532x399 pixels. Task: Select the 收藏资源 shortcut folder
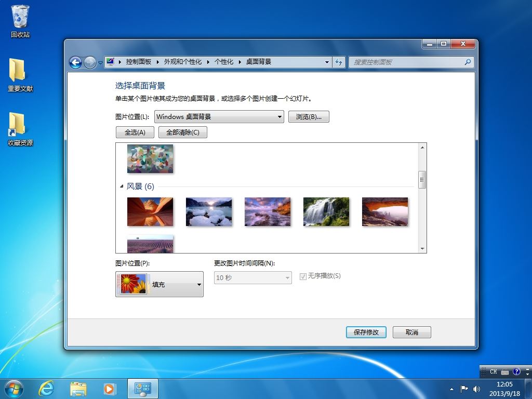click(20, 129)
